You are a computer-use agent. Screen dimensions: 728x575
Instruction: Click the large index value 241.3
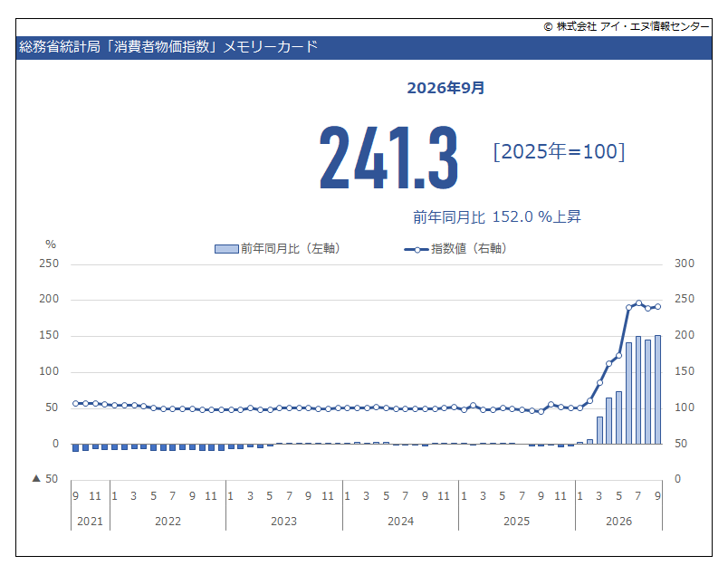point(389,158)
